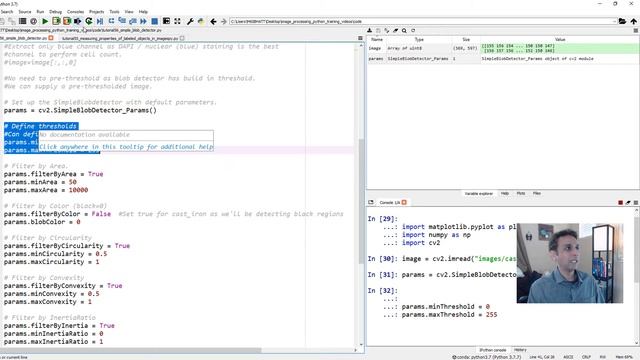Click the console Clear eraser icon

628,202
